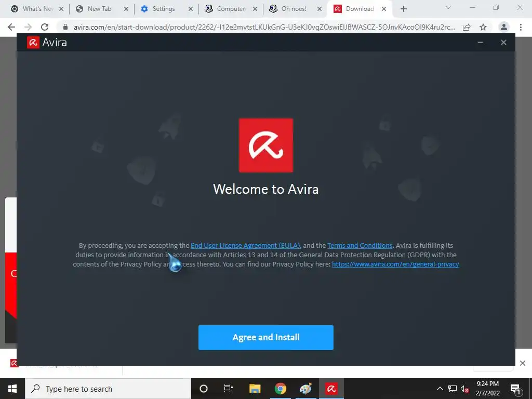532x399 pixels.
Task: Close the Chrome downloads bar
Action: [523, 363]
